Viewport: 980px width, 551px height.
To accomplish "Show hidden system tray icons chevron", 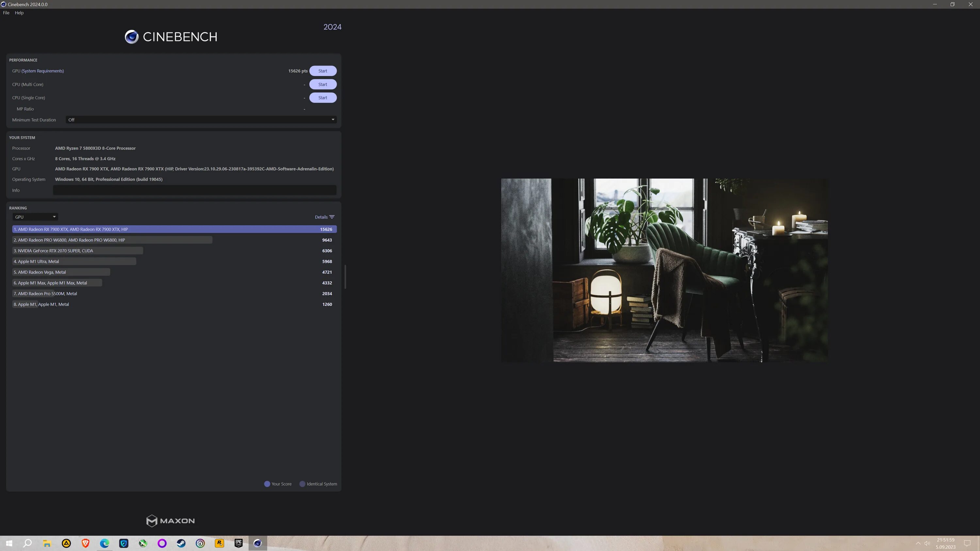I will 918,543.
